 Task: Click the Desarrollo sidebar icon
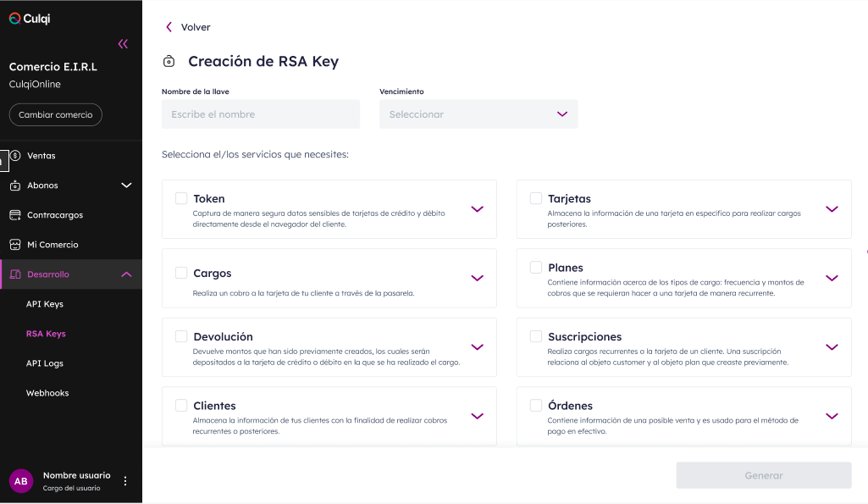click(x=15, y=274)
